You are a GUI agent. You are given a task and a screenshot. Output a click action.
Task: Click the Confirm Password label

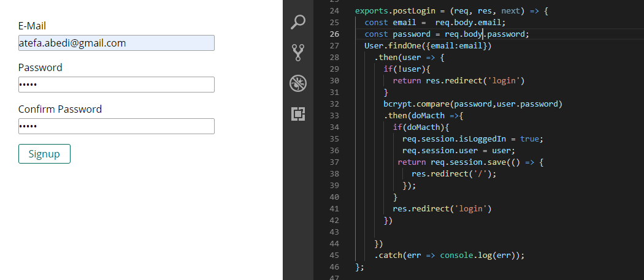pos(60,109)
